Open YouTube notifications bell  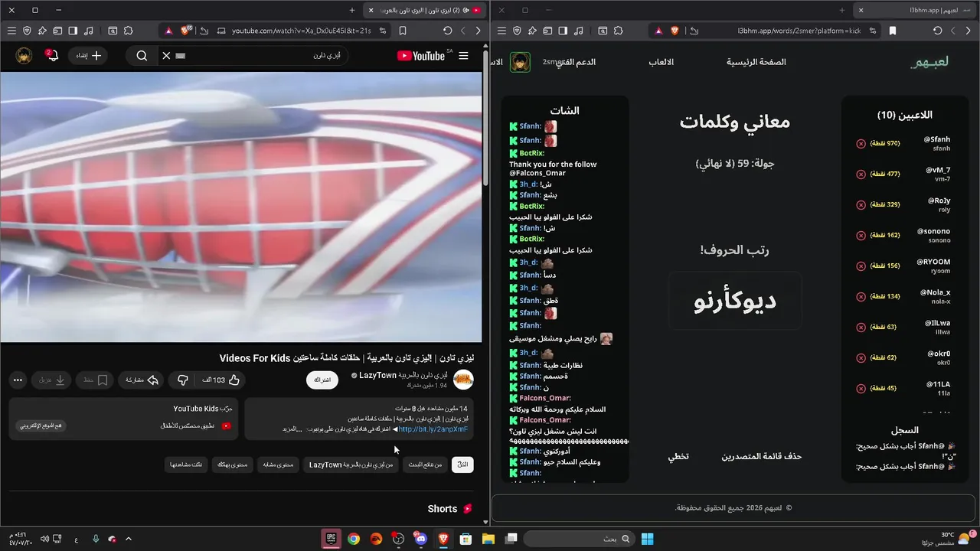tap(51, 56)
